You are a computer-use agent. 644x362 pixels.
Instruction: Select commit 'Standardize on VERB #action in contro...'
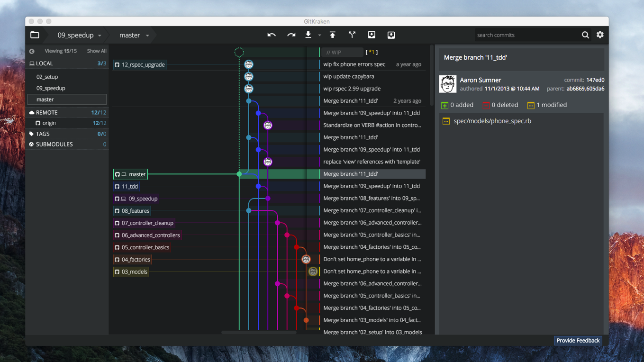372,126
